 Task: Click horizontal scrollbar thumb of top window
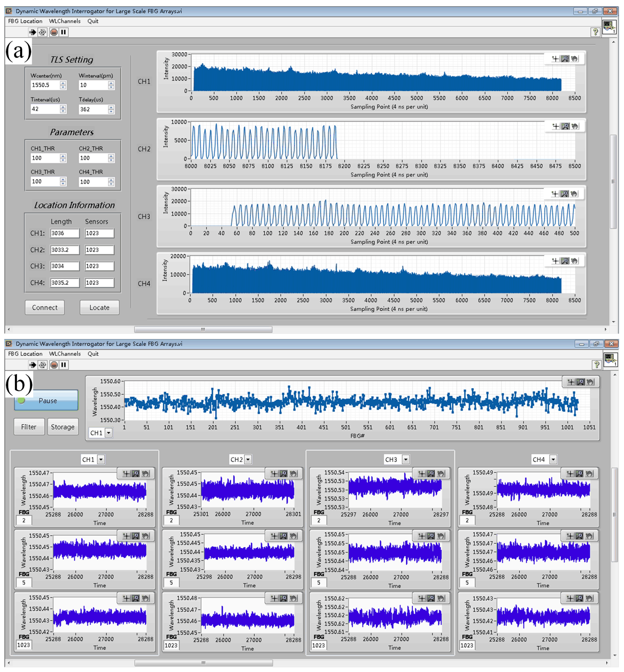pos(203,329)
